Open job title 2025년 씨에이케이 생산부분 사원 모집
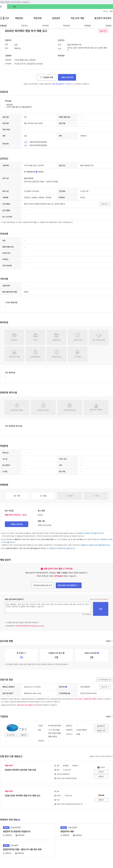Screen dimensions: 113x868 pos(20,770)
